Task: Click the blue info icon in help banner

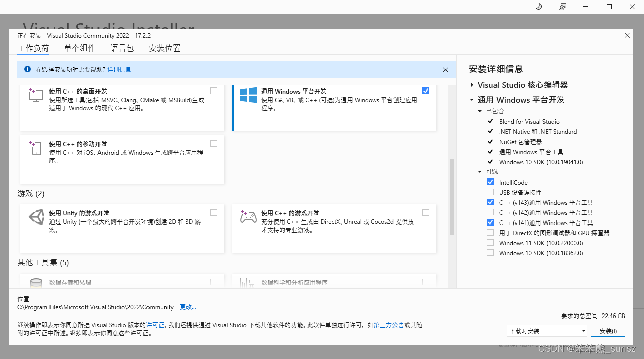Action: (28, 69)
